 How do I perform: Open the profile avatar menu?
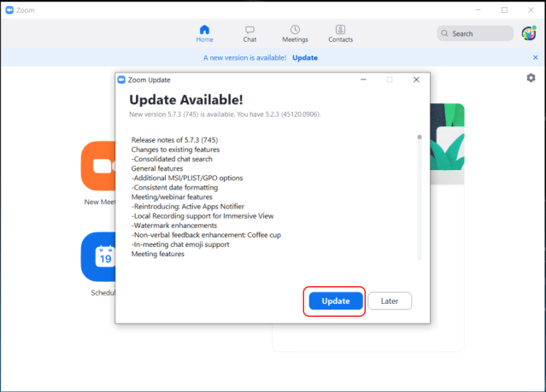click(x=529, y=33)
